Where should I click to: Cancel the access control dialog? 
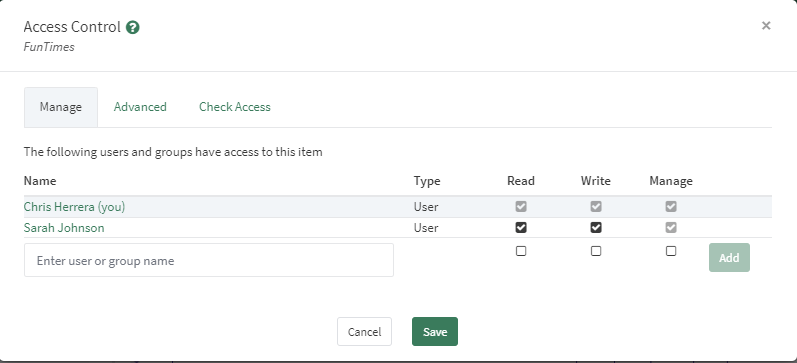pos(364,331)
